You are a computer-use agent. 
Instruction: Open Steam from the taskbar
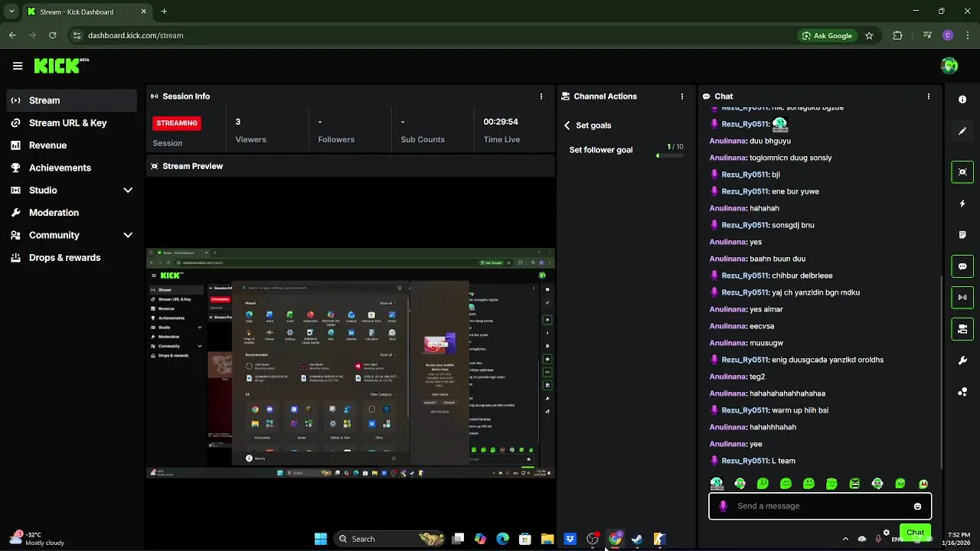pos(637,539)
